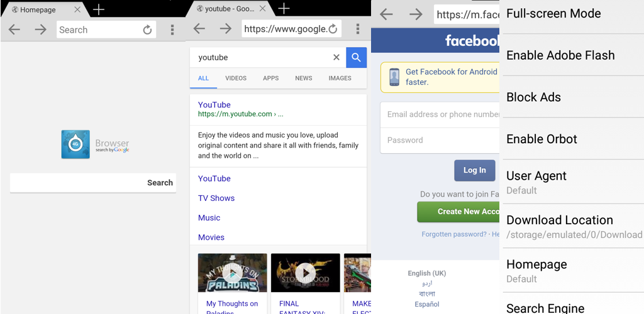Viewport: 644px width, 314px height.
Task: Open My Thoughts on Paladins title
Action: [x=232, y=308]
